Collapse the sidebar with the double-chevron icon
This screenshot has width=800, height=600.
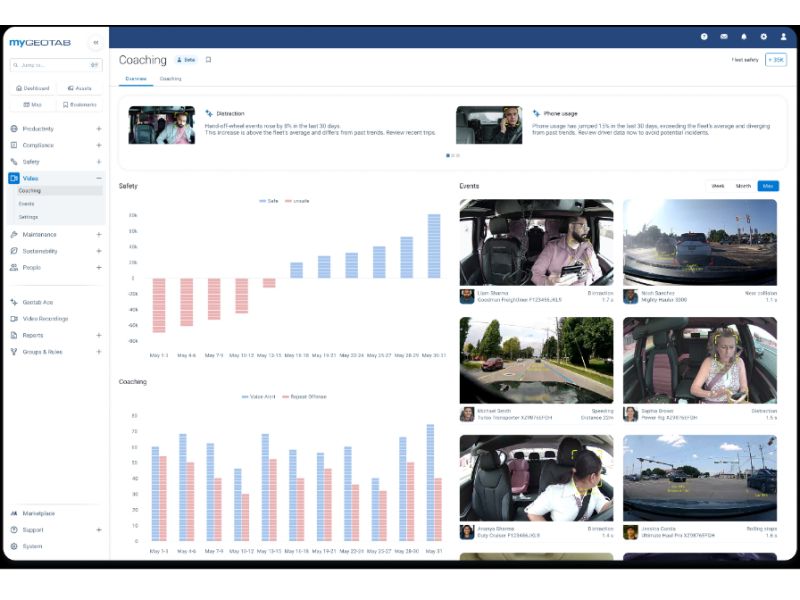(x=96, y=43)
